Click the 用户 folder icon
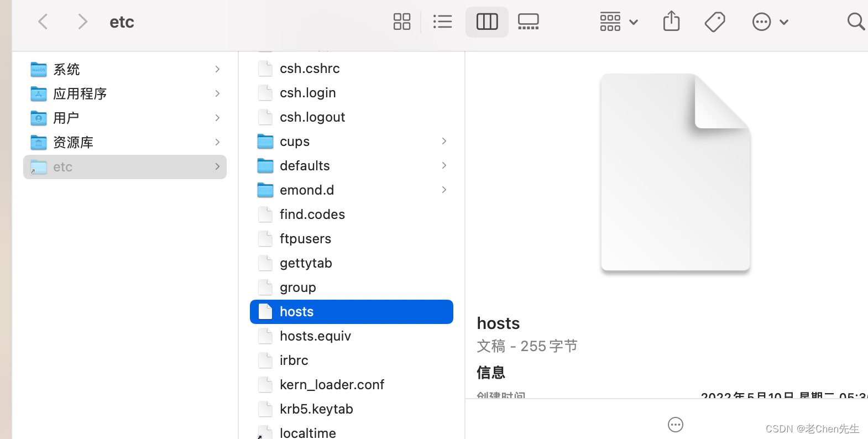The image size is (868, 439). point(39,118)
